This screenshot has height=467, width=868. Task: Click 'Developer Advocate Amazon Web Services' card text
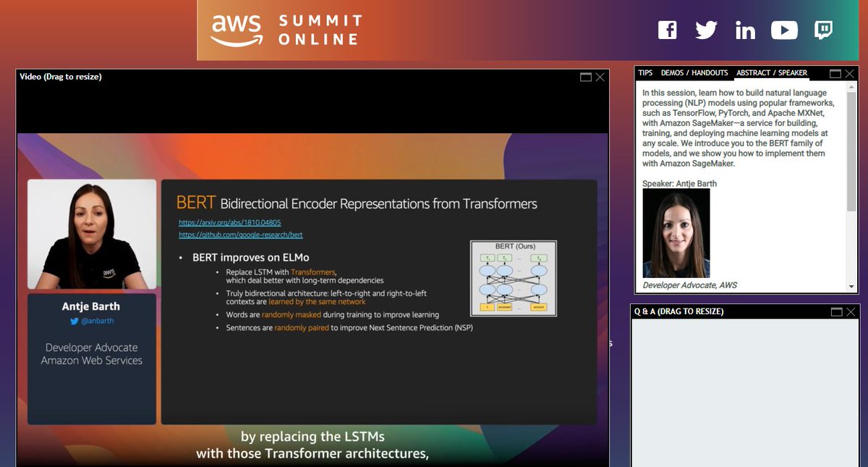coord(92,354)
